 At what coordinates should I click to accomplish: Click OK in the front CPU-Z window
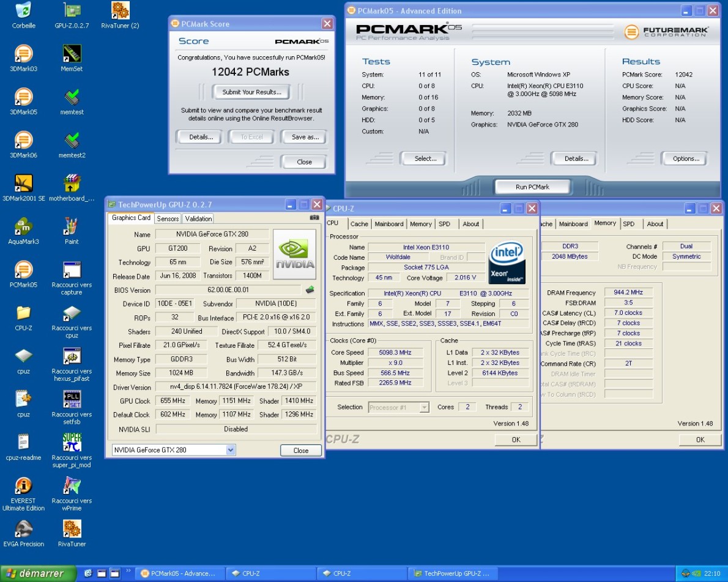[516, 440]
